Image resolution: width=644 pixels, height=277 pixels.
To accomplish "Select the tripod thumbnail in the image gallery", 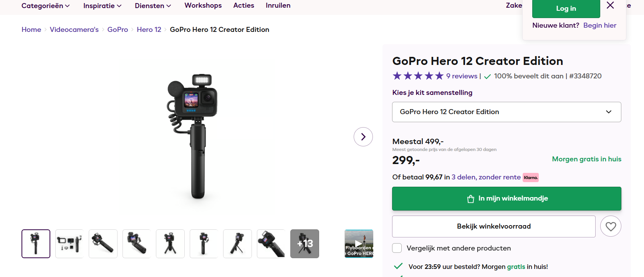I will point(170,244).
